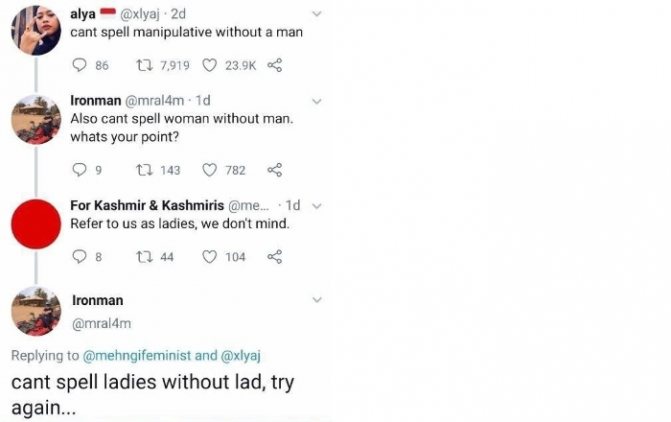Expand the chevron on Ironman's final tweet

(317, 300)
